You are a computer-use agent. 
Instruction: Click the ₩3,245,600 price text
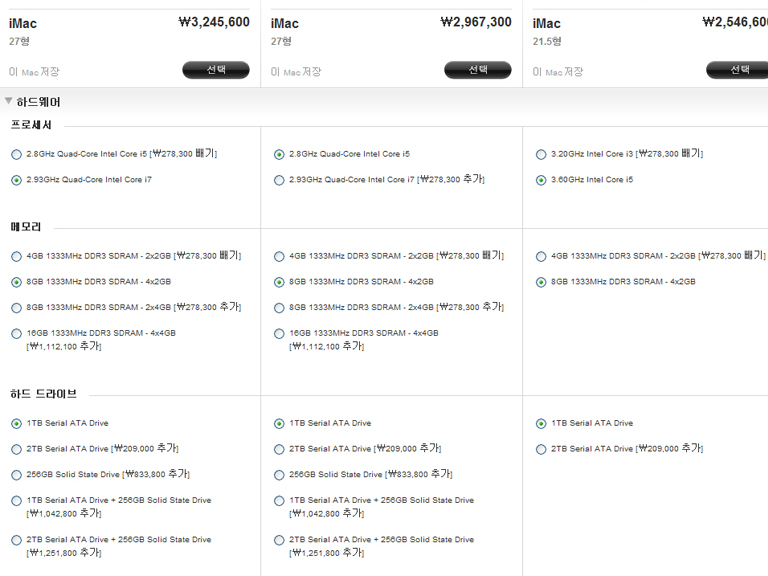tap(214, 22)
